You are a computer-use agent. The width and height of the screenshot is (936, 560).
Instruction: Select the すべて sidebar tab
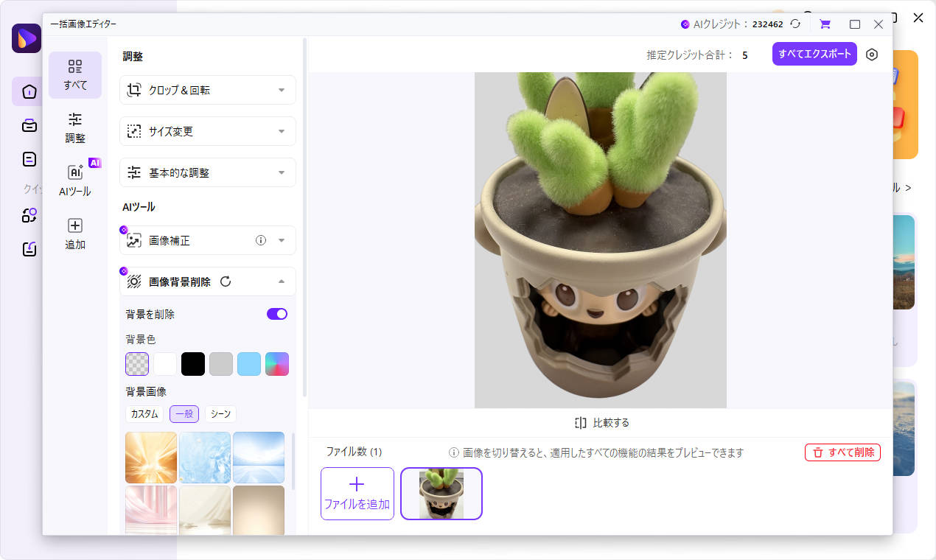pos(75,75)
